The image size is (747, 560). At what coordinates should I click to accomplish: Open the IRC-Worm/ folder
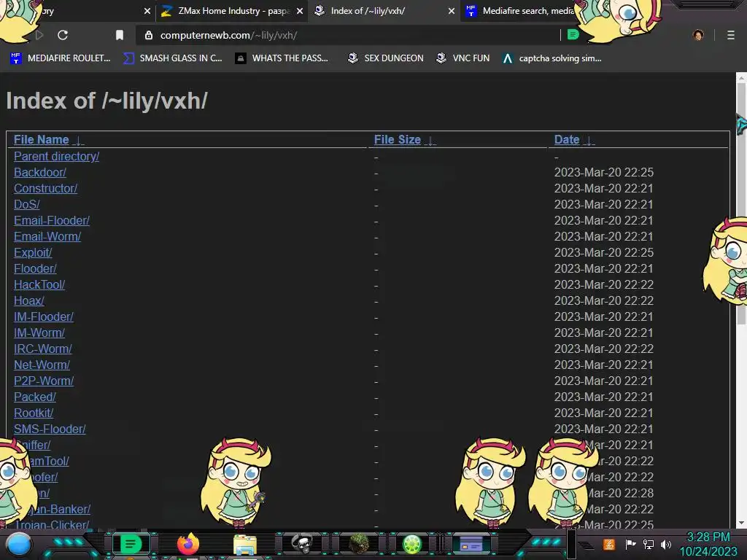[x=43, y=349]
